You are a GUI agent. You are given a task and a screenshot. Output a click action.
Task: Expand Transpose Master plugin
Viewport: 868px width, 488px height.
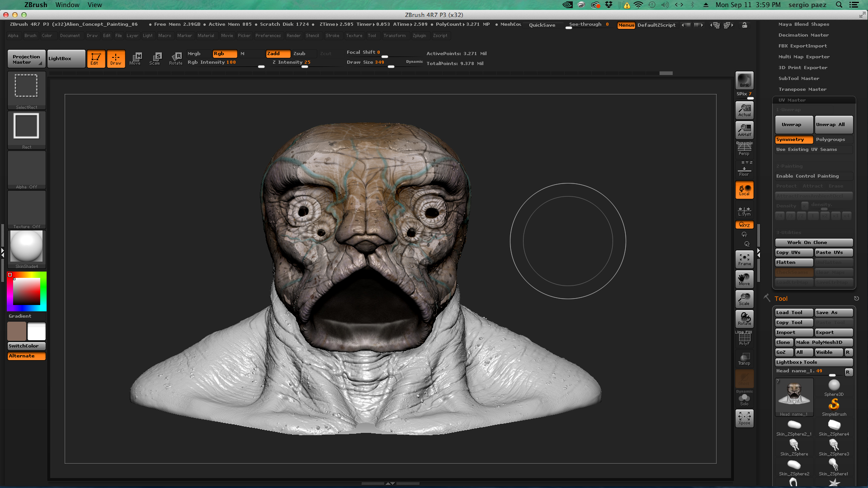802,89
